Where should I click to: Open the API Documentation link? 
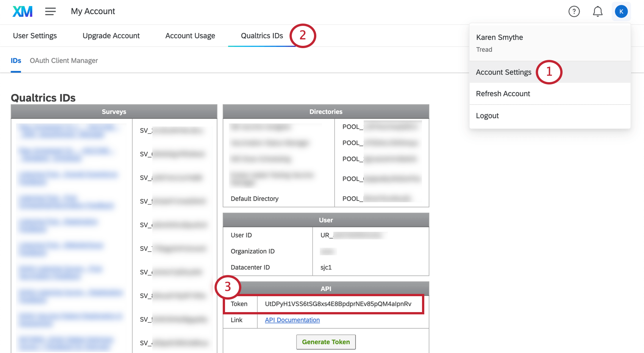click(292, 320)
